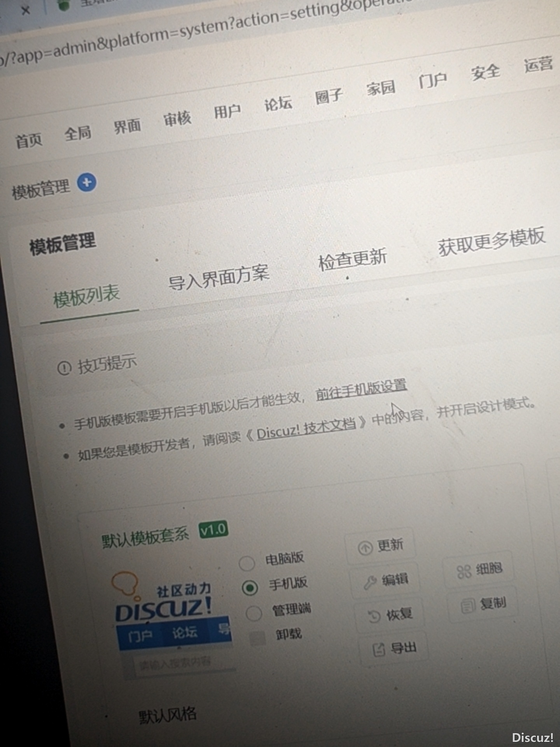This screenshot has width=560, height=747.
Task: Open the 获取更多模板 tab
Action: click(491, 241)
